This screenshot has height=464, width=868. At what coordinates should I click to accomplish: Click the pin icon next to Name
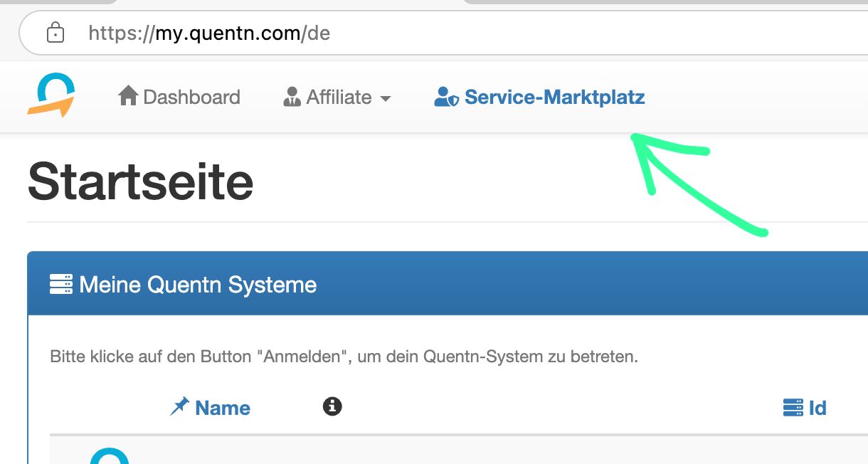coord(179,407)
